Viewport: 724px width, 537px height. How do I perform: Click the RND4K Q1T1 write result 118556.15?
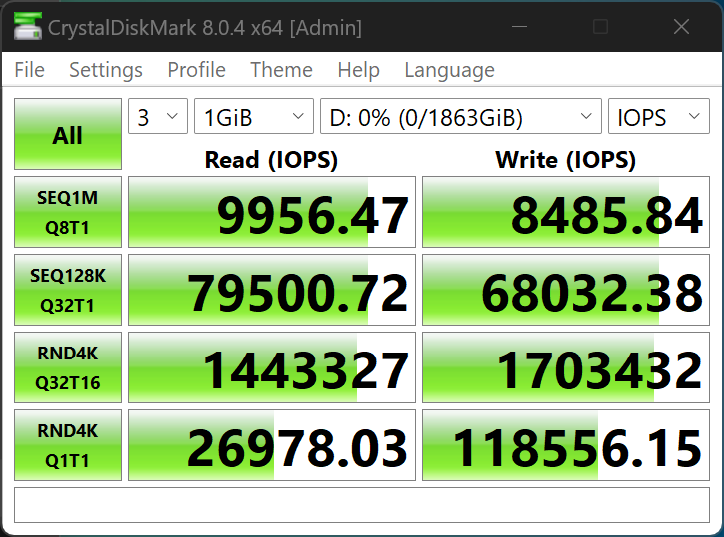pos(566,445)
